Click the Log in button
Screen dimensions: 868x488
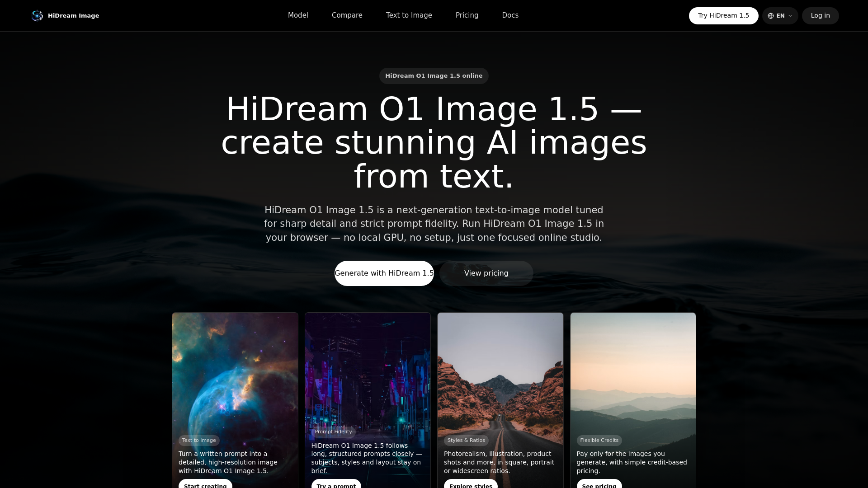(820, 16)
